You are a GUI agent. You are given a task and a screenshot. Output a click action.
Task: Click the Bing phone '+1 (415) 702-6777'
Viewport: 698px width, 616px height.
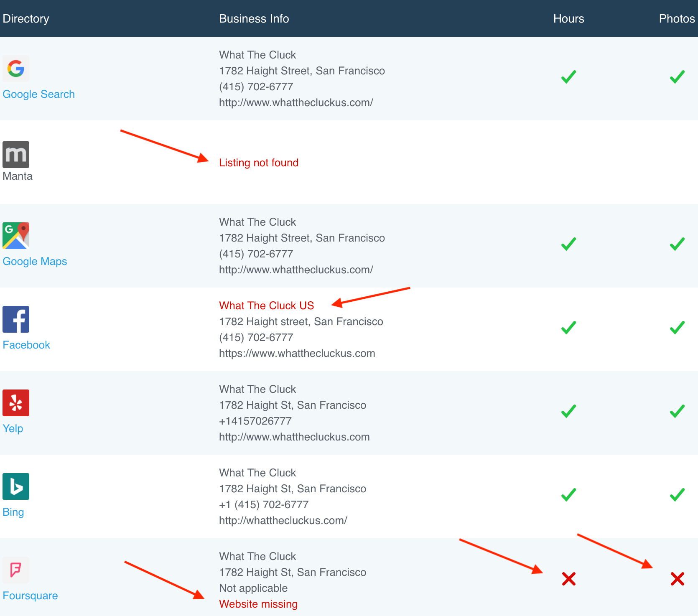[264, 505]
